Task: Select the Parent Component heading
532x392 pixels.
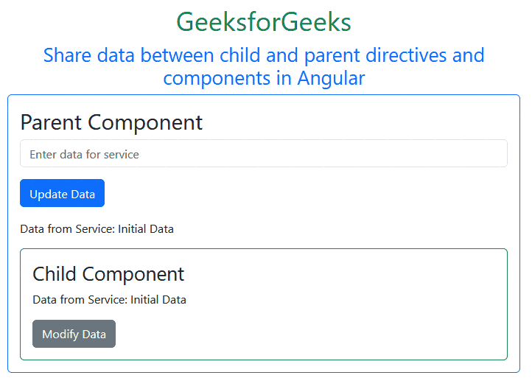Action: click(111, 122)
